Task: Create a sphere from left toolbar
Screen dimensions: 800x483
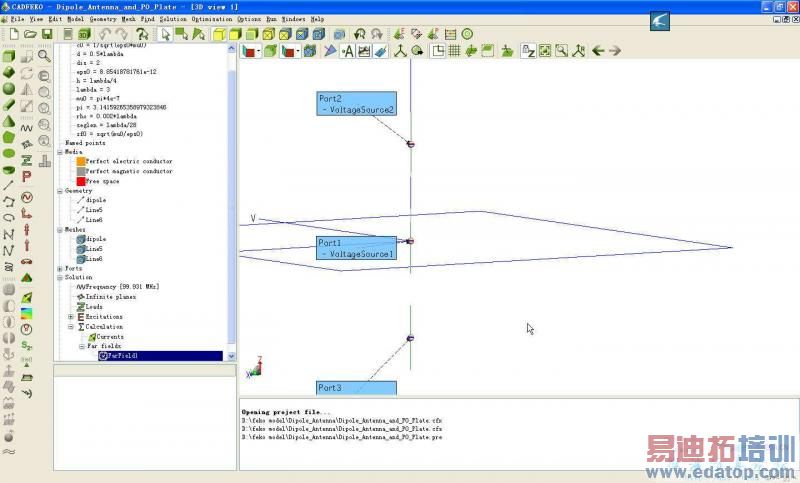Action: (9, 89)
